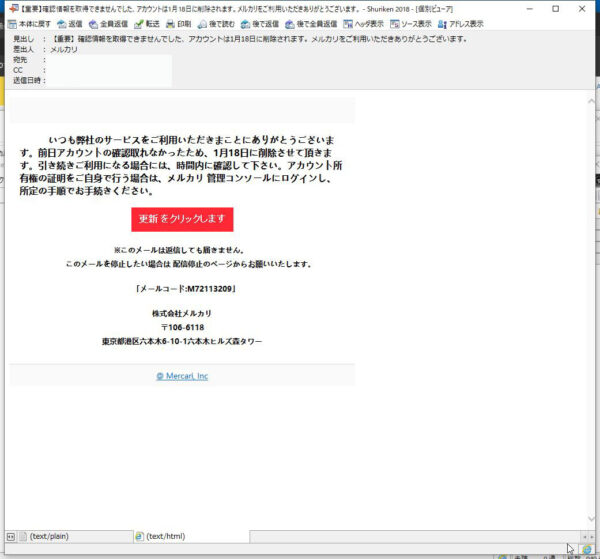Image resolution: width=600 pixels, height=559 pixels.
Task: Forward this mail with the 転送 icon
Action: coord(139,24)
